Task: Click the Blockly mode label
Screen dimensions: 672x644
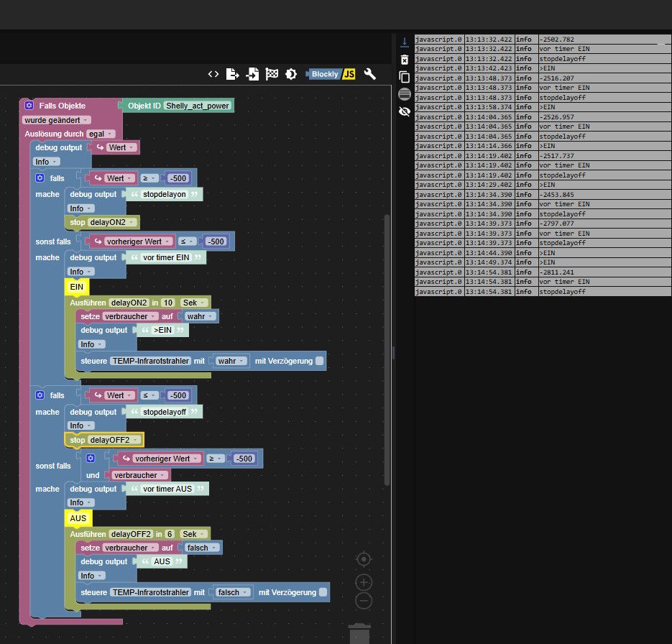Action: 325,74
